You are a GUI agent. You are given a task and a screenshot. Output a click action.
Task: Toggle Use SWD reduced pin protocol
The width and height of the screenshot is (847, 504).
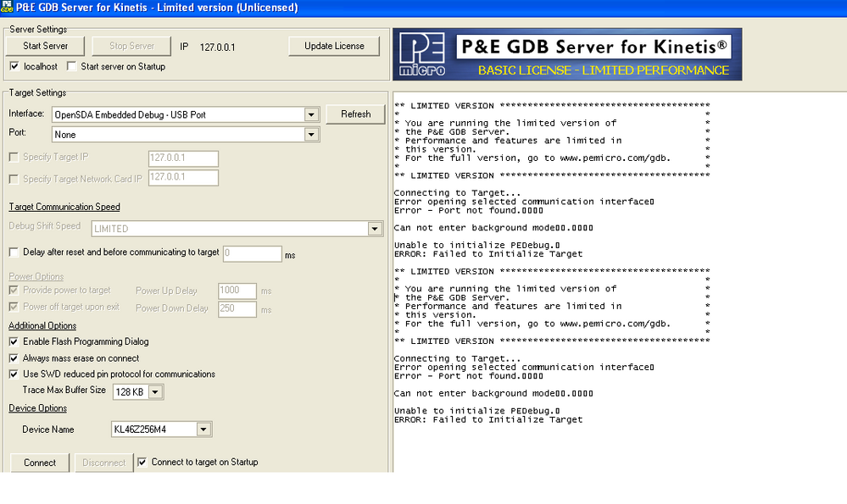click(14, 374)
